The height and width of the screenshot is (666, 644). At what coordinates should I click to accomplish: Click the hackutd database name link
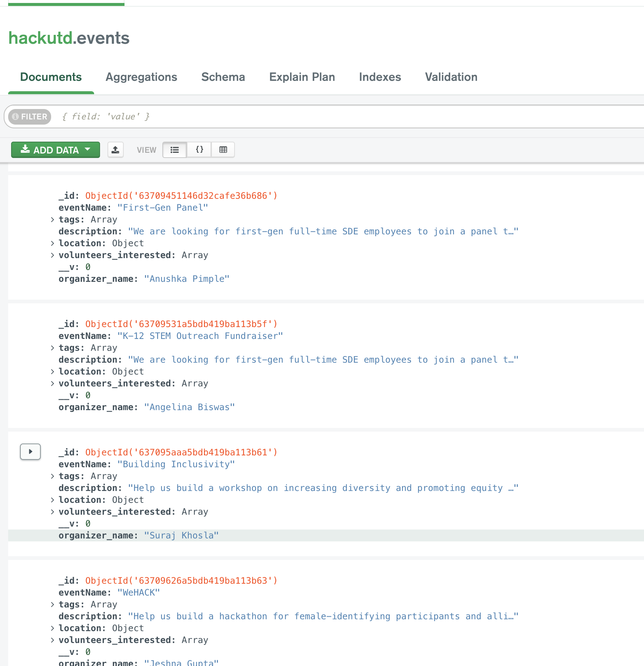coord(40,38)
